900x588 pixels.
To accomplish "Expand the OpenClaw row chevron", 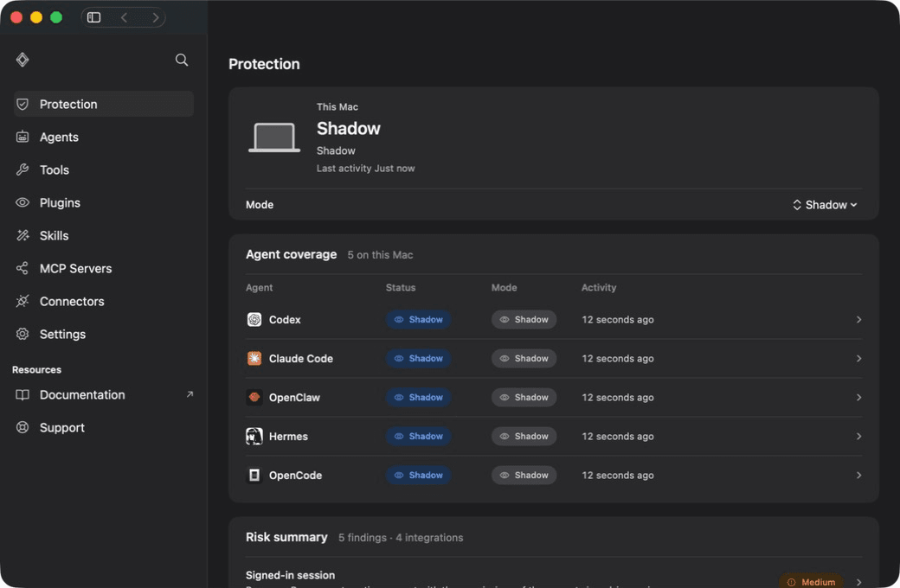I will (x=858, y=397).
